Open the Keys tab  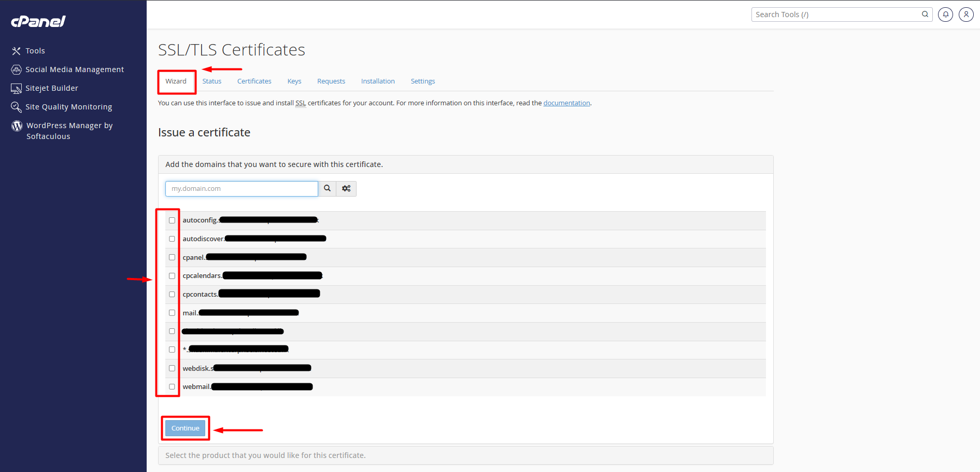294,81
